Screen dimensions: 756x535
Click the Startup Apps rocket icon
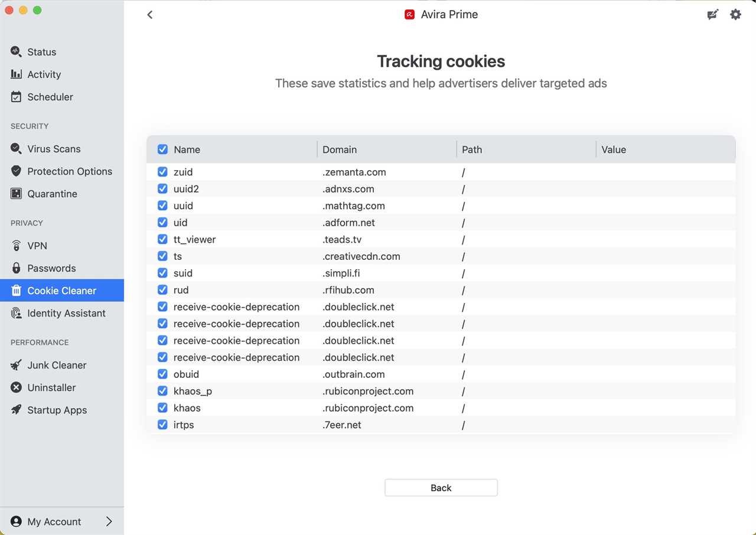(x=16, y=410)
